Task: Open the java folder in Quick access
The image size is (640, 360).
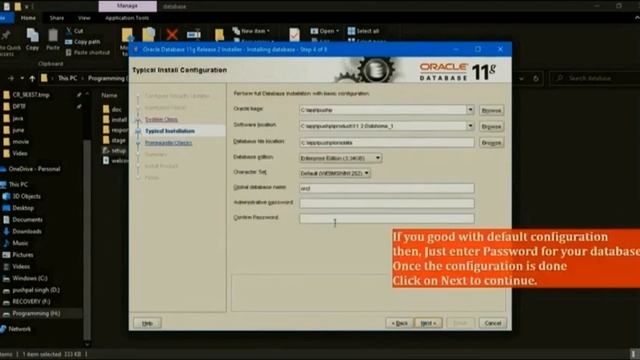Action: (18, 118)
